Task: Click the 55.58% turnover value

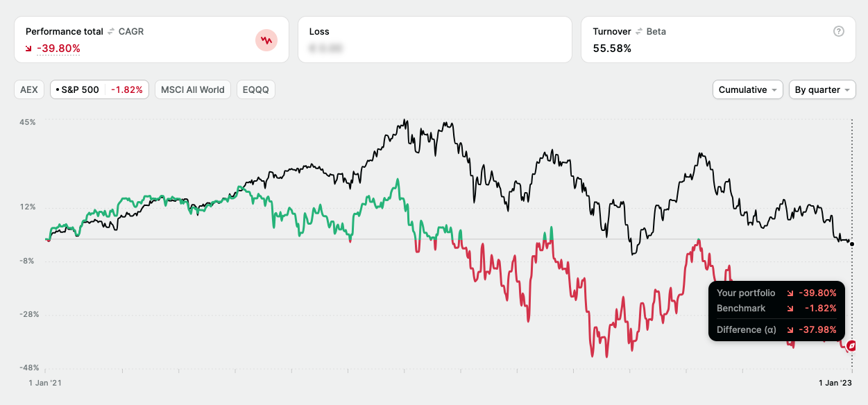Action: click(x=612, y=49)
